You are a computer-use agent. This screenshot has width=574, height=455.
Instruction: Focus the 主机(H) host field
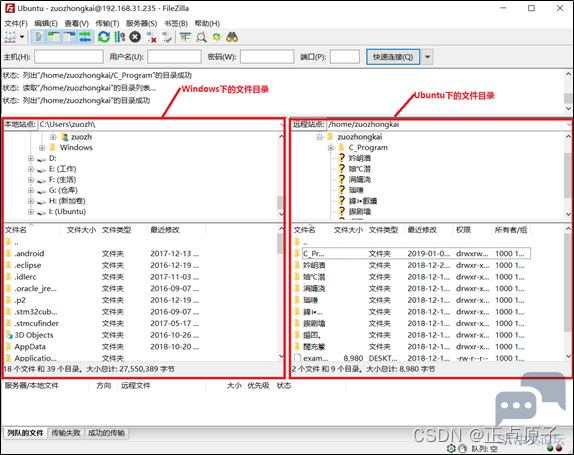click(x=69, y=57)
